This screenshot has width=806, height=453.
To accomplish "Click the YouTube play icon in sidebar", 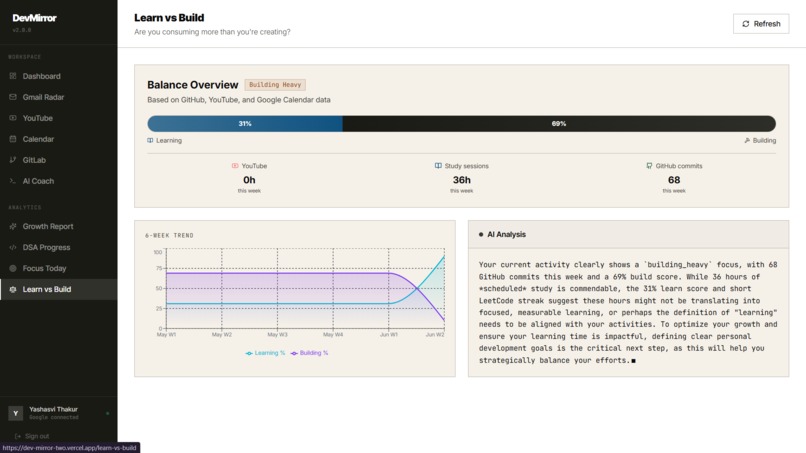I will [13, 118].
